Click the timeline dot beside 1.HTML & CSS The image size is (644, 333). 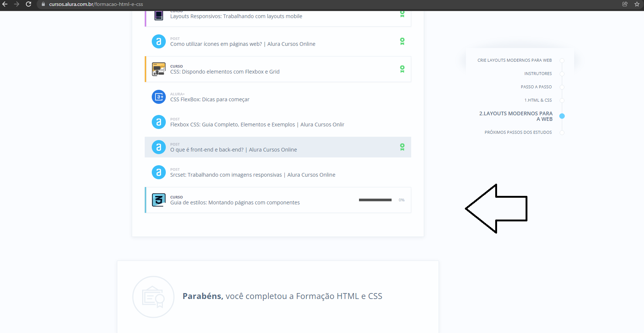(x=562, y=101)
